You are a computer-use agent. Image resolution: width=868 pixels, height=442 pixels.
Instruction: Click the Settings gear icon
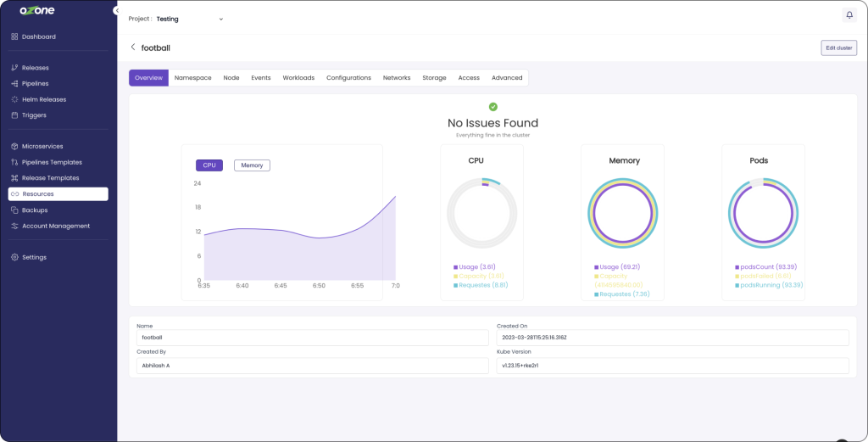[14, 257]
